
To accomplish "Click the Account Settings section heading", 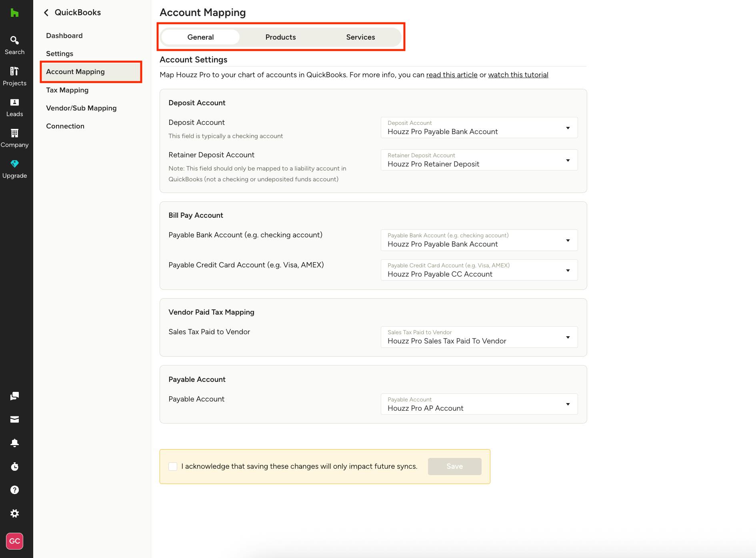I will click(194, 60).
